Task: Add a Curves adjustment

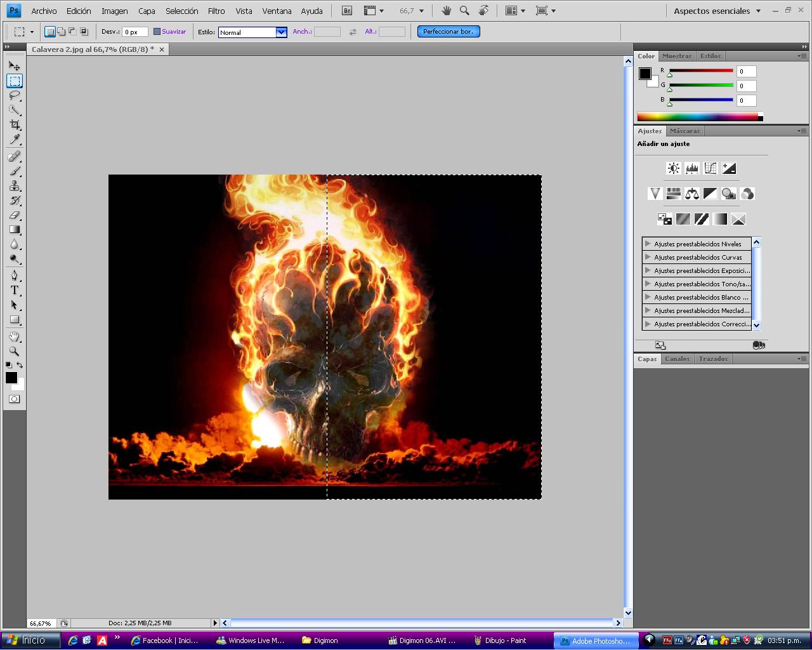Action: tap(710, 168)
